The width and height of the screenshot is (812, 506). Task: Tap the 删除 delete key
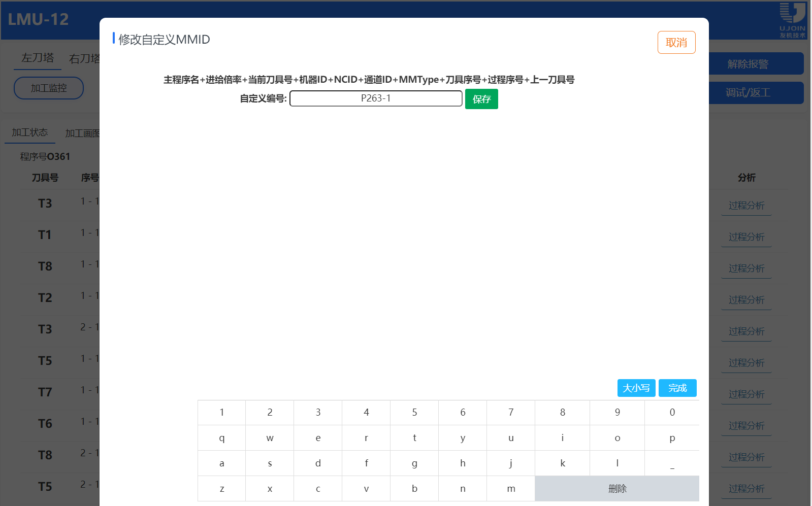click(617, 489)
